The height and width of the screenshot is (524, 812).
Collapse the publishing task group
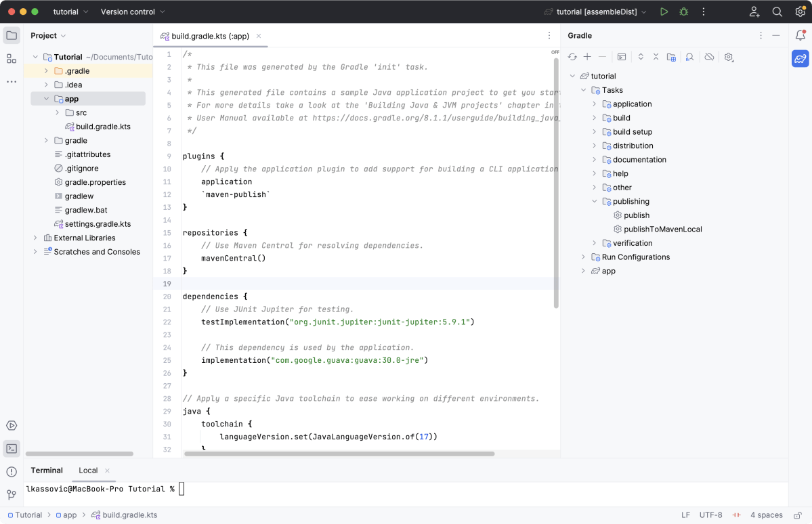click(595, 202)
